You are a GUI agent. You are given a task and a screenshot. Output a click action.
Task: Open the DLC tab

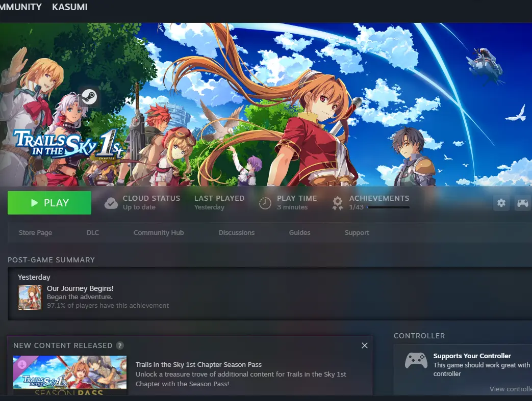[x=93, y=232]
